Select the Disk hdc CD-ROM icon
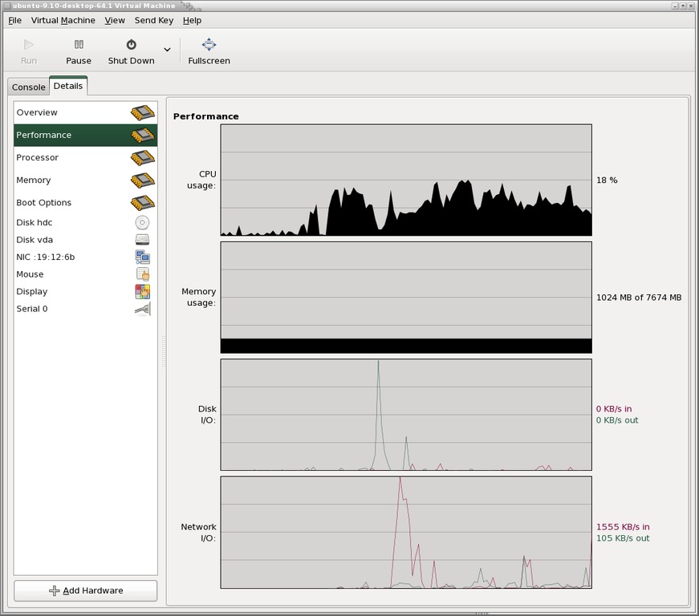Image resolution: width=699 pixels, height=616 pixels. [142, 223]
